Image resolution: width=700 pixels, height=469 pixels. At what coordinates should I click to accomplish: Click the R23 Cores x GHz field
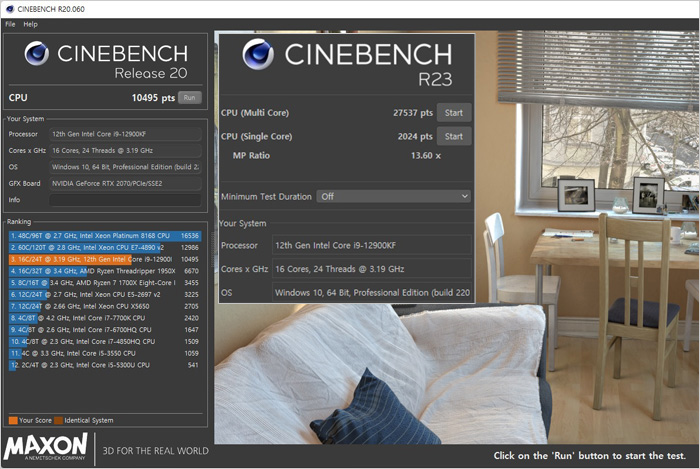click(371, 269)
